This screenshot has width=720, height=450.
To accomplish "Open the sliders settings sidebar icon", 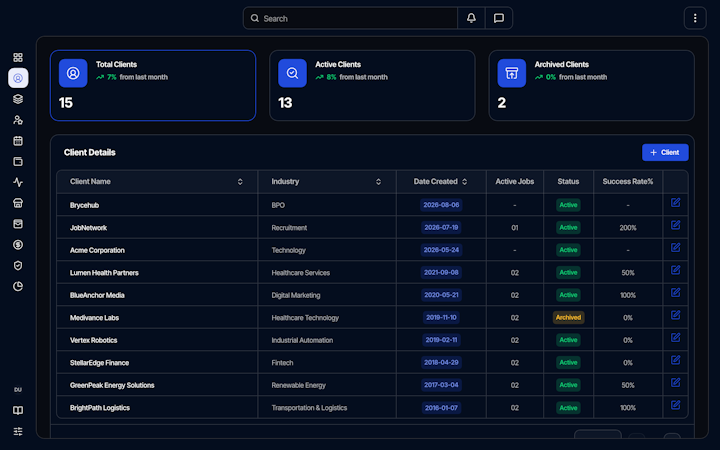I will coord(18,431).
